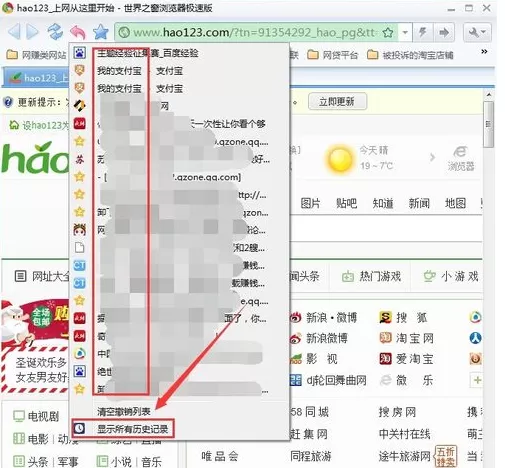The image size is (505, 468).
Task: Click the clock icon beside 显示所有历史记录
Action: [x=79, y=429]
